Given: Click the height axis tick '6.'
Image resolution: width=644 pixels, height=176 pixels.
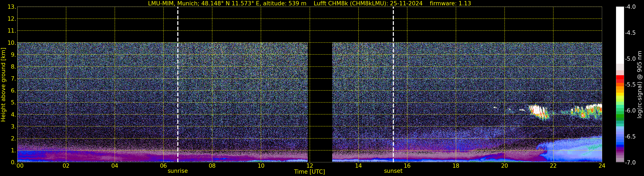Looking at the screenshot, I should (x=13, y=91).
